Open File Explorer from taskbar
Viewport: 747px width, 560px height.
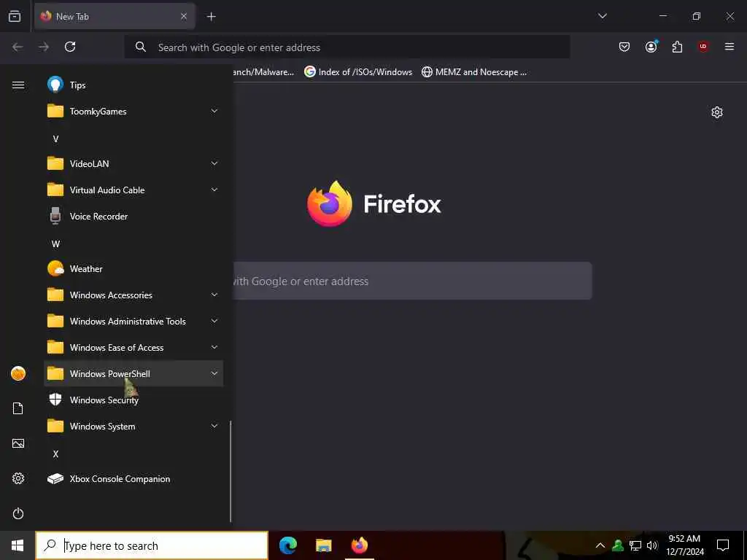(x=323, y=545)
